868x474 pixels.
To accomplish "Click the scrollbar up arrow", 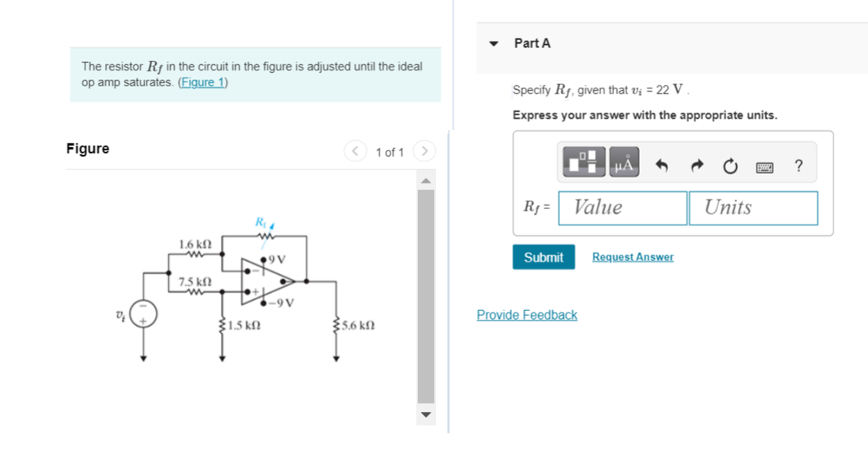I will pyautogui.click(x=426, y=181).
